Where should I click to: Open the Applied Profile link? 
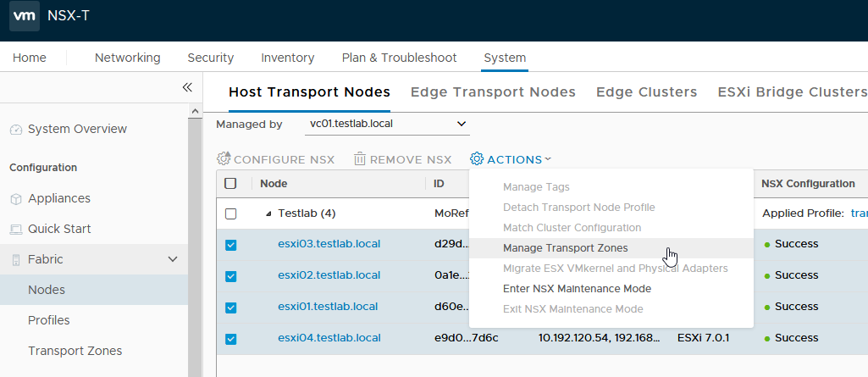(860, 213)
